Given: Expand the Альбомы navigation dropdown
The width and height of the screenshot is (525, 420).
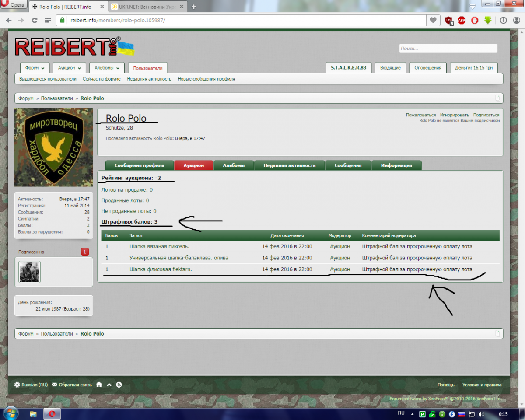Looking at the screenshot, I should click(107, 68).
